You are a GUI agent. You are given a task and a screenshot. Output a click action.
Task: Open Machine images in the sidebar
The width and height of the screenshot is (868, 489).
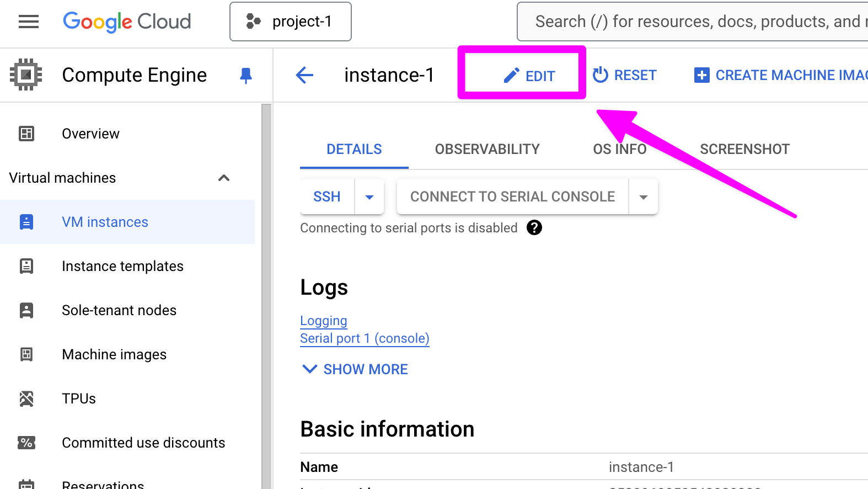coord(127,354)
